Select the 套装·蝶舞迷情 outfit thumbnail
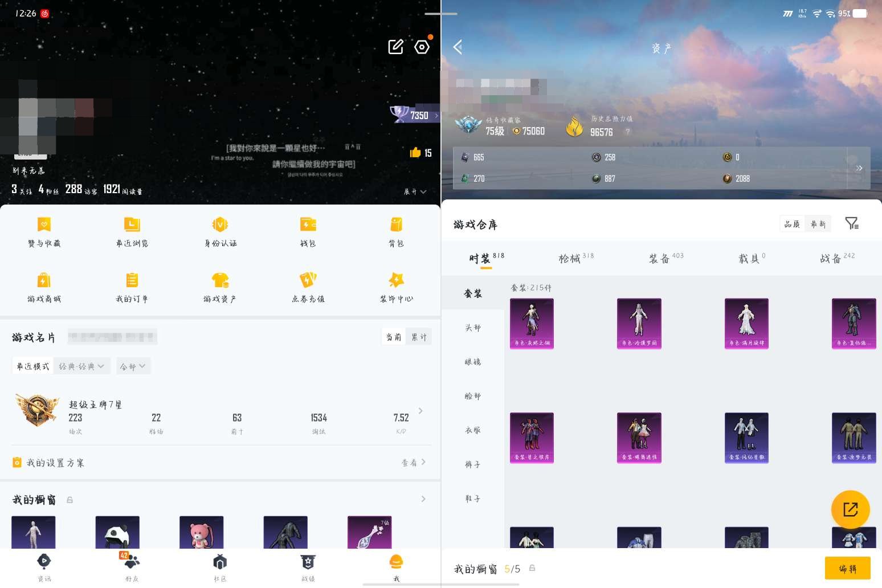Image resolution: width=882 pixels, height=588 pixels. click(639, 438)
